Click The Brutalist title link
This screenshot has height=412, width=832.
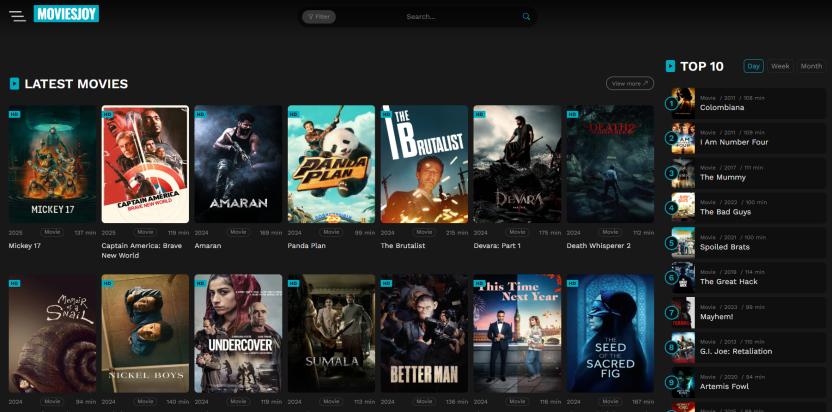[403, 246]
